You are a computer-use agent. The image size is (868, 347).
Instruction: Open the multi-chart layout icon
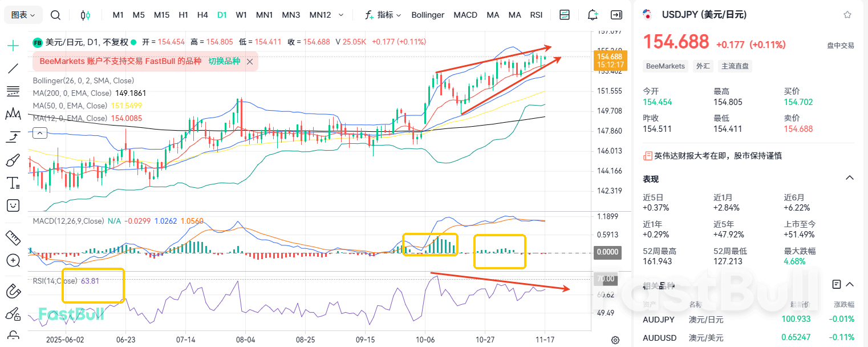[564, 15]
